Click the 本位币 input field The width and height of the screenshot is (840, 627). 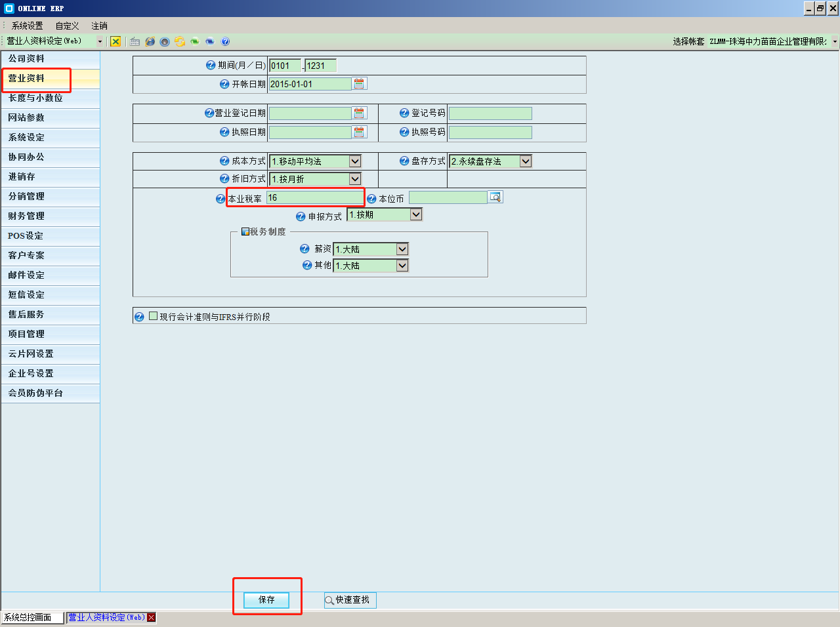448,197
